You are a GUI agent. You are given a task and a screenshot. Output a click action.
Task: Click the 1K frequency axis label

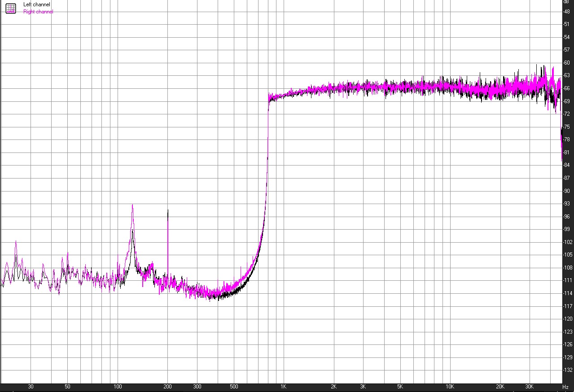click(284, 386)
